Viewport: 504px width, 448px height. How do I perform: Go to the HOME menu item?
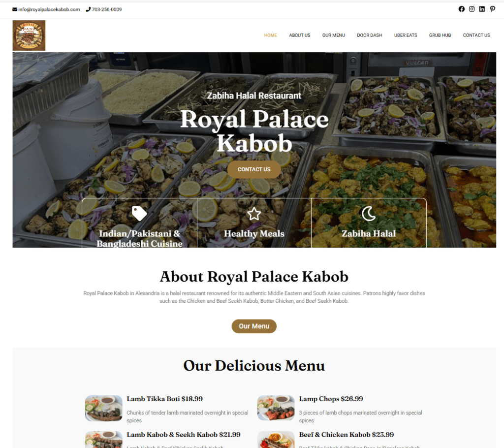point(270,35)
